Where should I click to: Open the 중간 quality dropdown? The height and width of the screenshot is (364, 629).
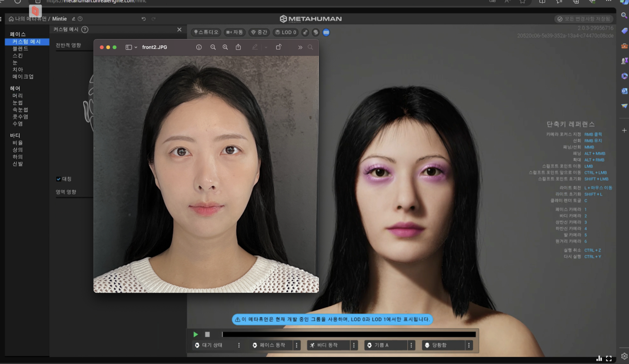tap(259, 32)
